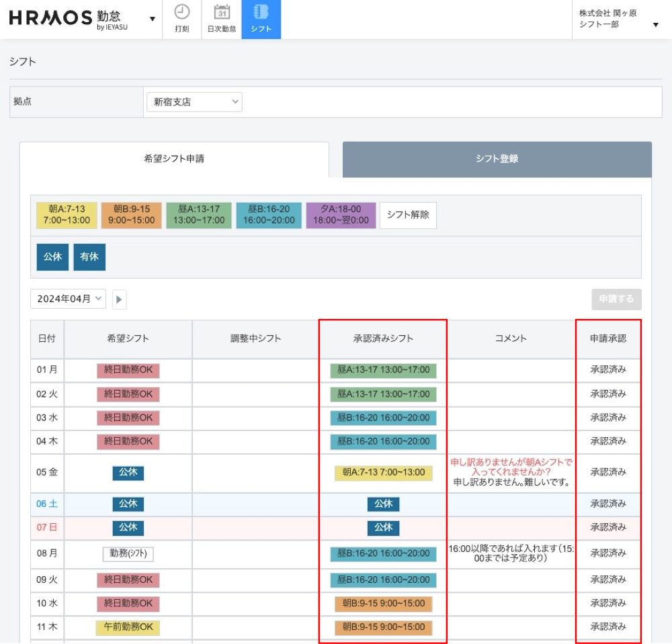The image size is (672, 644).
Task: Click 勤務(シフト) tag on 08 月 row
Action: click(x=128, y=554)
